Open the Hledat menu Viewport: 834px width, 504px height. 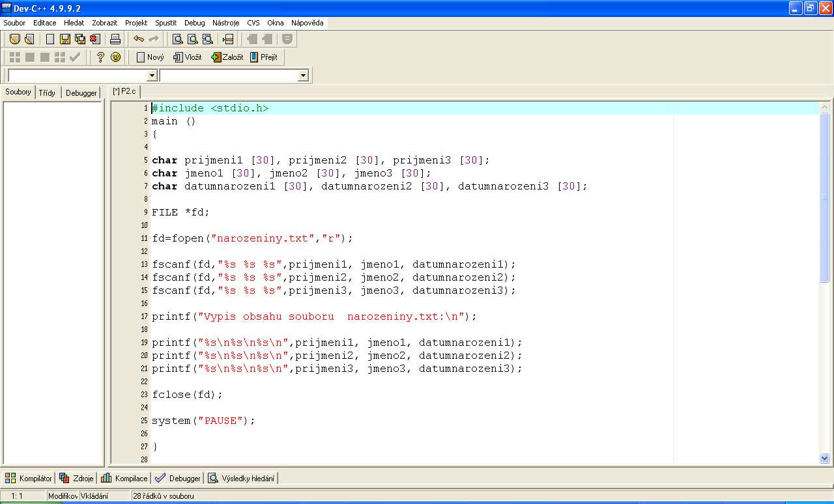click(74, 23)
